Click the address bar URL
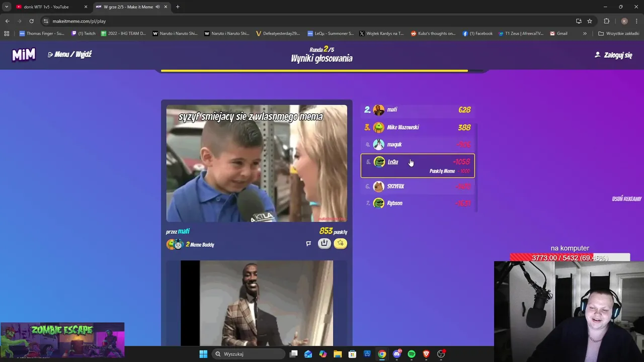644x362 pixels. pos(79,21)
